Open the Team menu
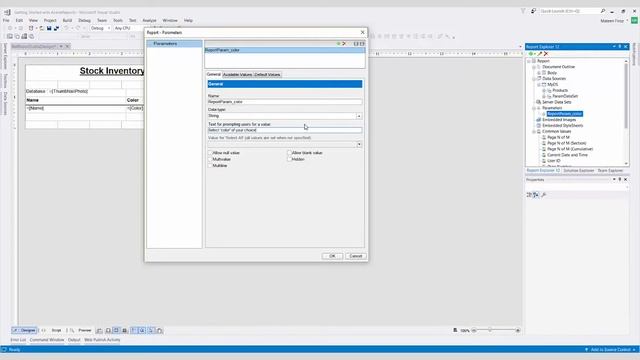Viewport: 640px width, 360px height. [x=102, y=20]
